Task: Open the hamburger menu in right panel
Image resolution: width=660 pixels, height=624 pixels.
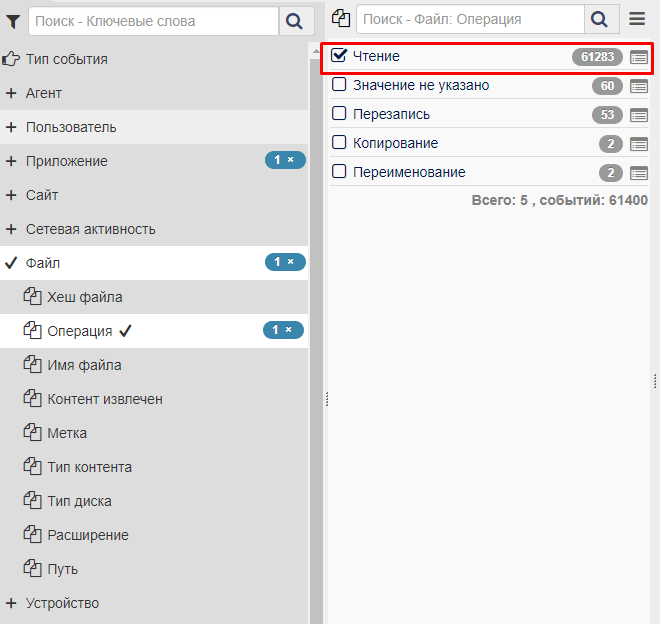Action: [637, 19]
